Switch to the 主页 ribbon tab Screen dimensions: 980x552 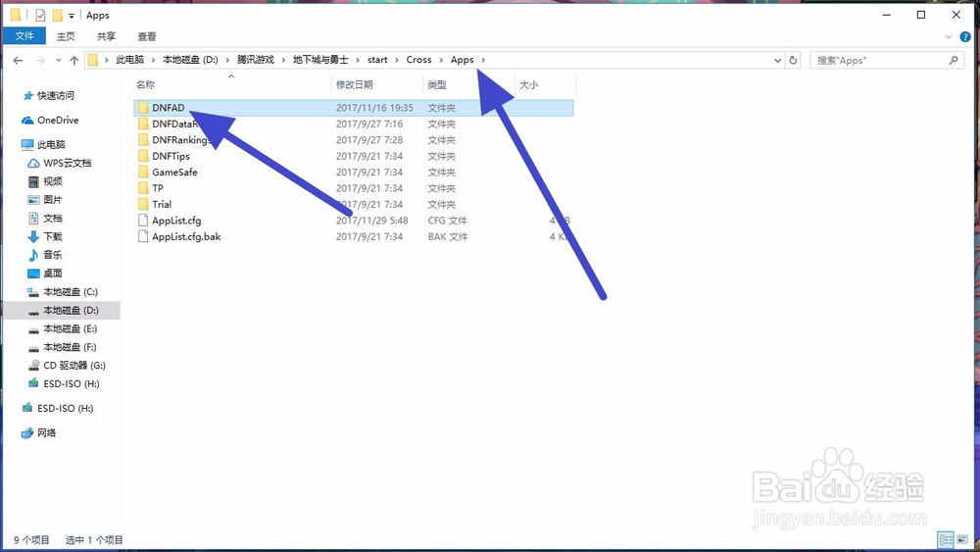pyautogui.click(x=66, y=36)
